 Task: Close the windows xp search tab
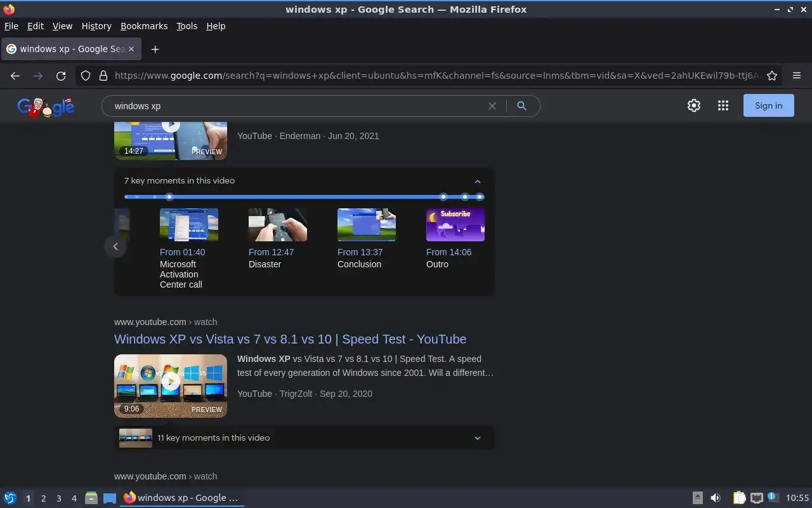coord(131,49)
